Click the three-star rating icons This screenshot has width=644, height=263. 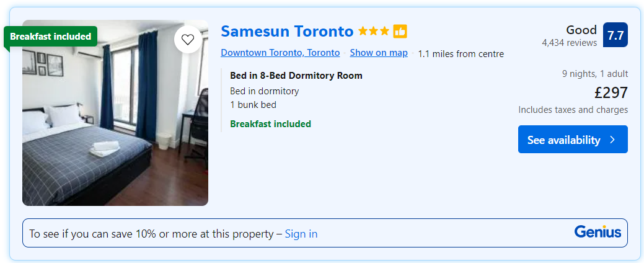(x=374, y=31)
